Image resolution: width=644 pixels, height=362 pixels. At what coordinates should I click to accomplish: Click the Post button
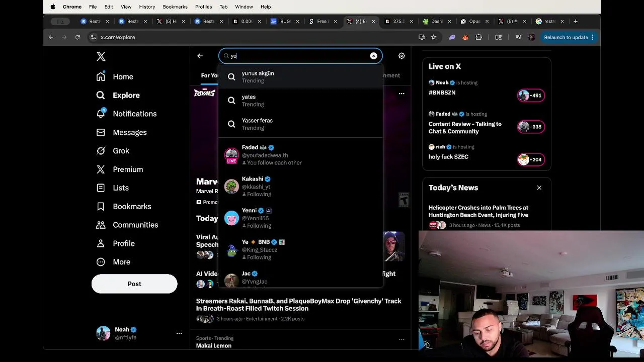tap(134, 284)
